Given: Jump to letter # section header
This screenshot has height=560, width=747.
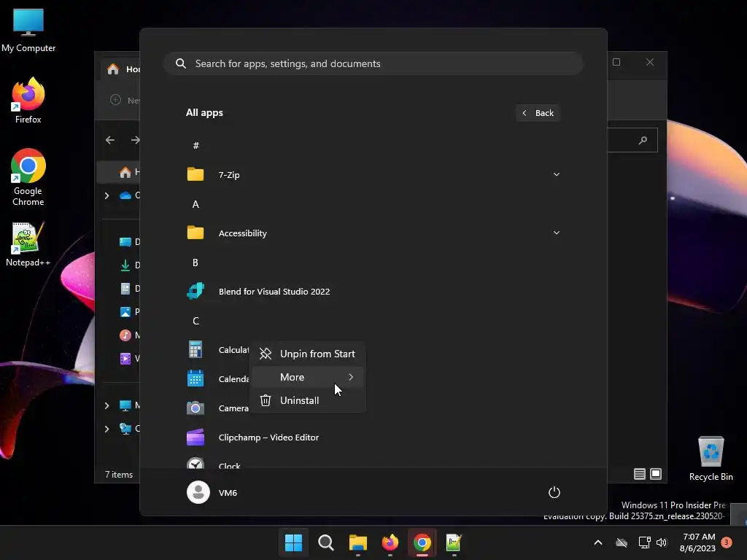Looking at the screenshot, I should tap(196, 146).
